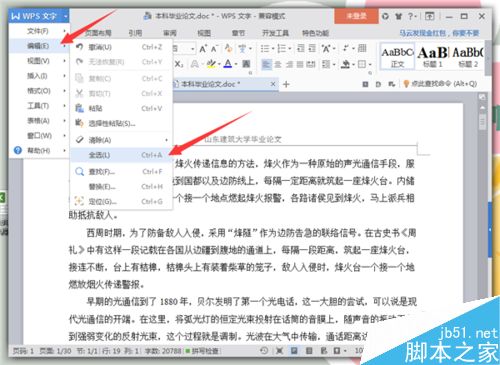Apply yellow highlight color

click(x=211, y=64)
